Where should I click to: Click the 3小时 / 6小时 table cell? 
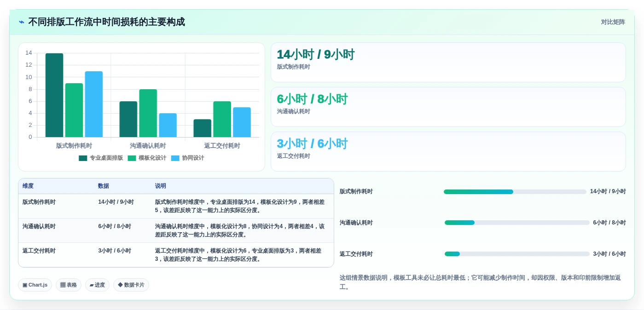click(x=115, y=251)
